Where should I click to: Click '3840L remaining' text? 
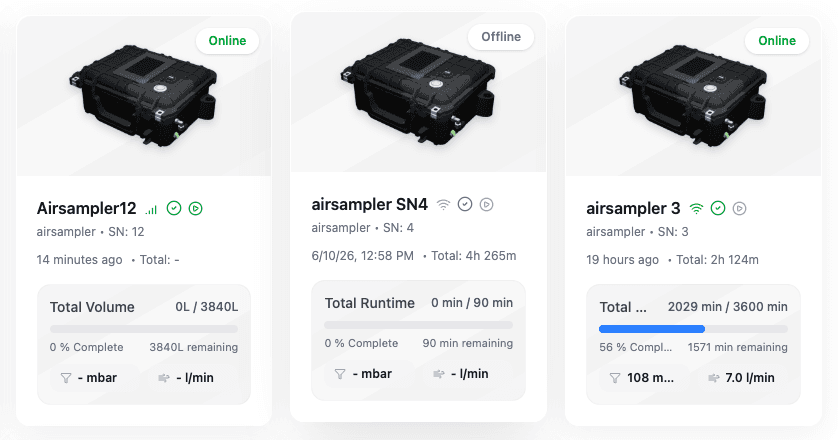[193, 348]
